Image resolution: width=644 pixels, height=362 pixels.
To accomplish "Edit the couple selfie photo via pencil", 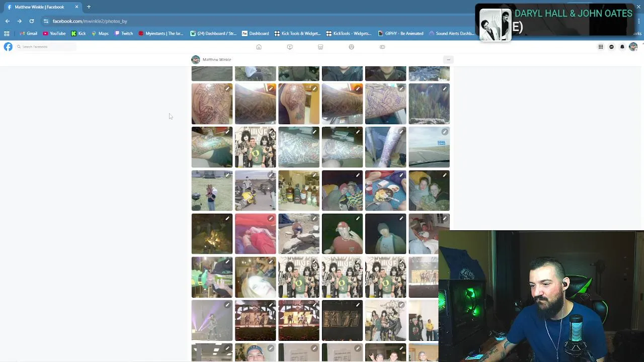I will pos(445,175).
